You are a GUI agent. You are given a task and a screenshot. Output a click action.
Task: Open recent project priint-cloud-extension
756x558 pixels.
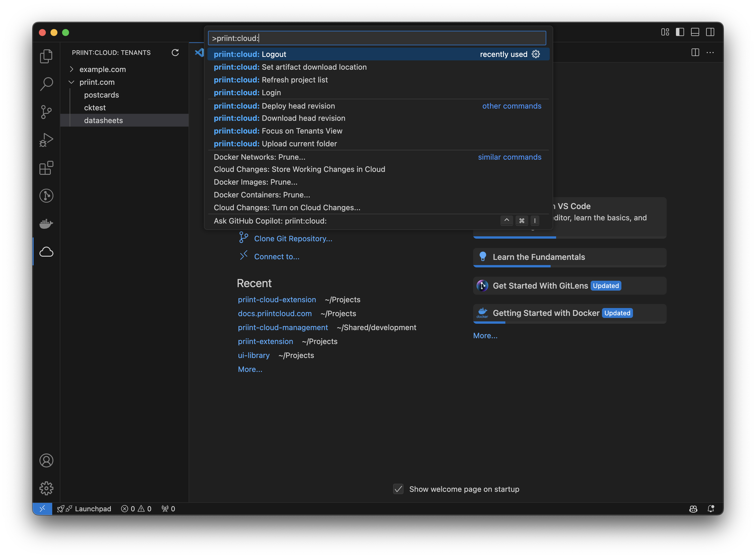277,300
